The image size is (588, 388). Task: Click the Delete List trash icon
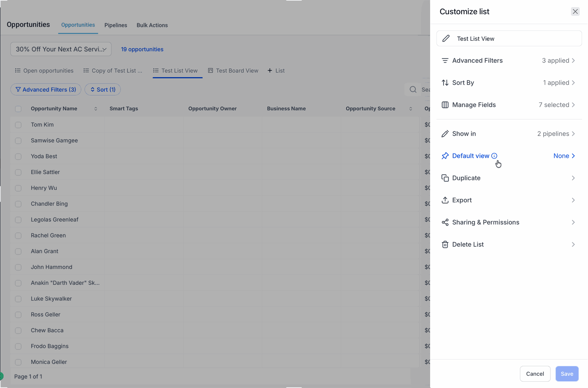tap(445, 244)
